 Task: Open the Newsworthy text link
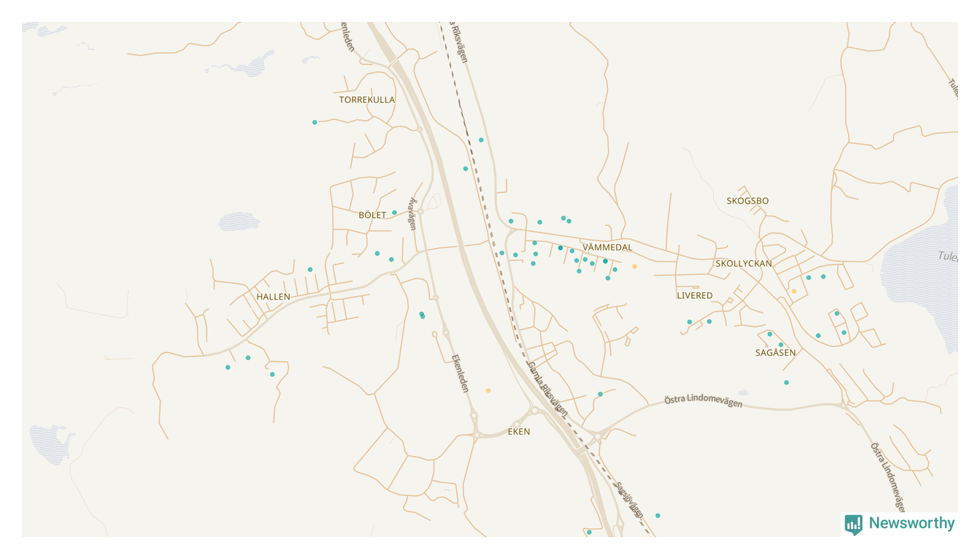(x=911, y=523)
